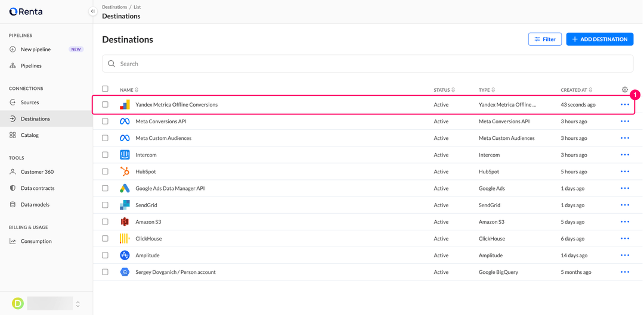
Task: Open actions menu for ClickHouse row
Action: coord(625,238)
